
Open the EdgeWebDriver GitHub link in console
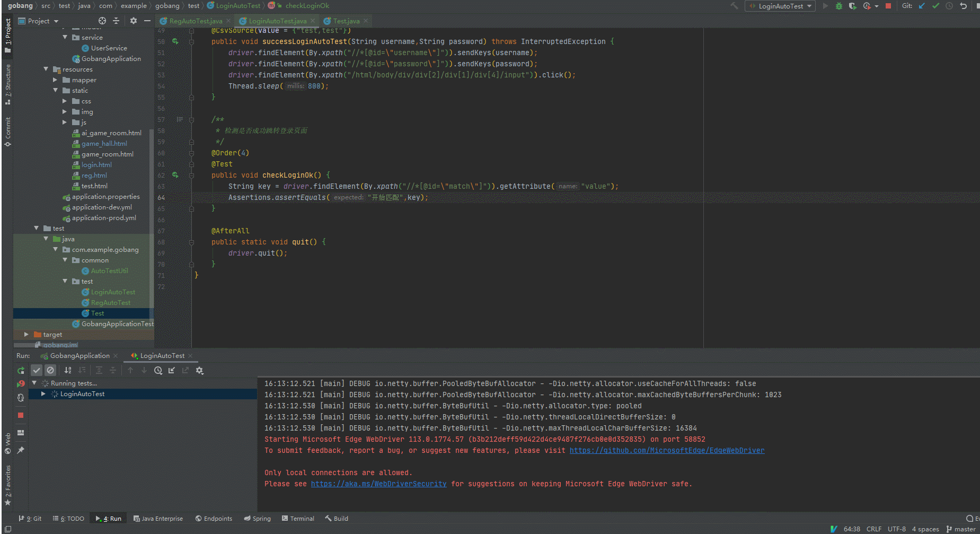pyautogui.click(x=667, y=451)
